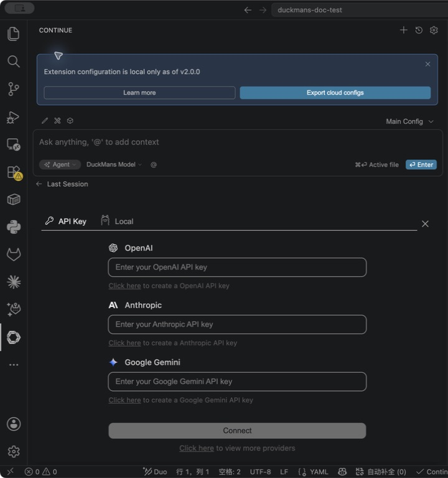Open the Accounts menu icon
Image resolution: width=448 pixels, height=478 pixels.
pos(14,424)
